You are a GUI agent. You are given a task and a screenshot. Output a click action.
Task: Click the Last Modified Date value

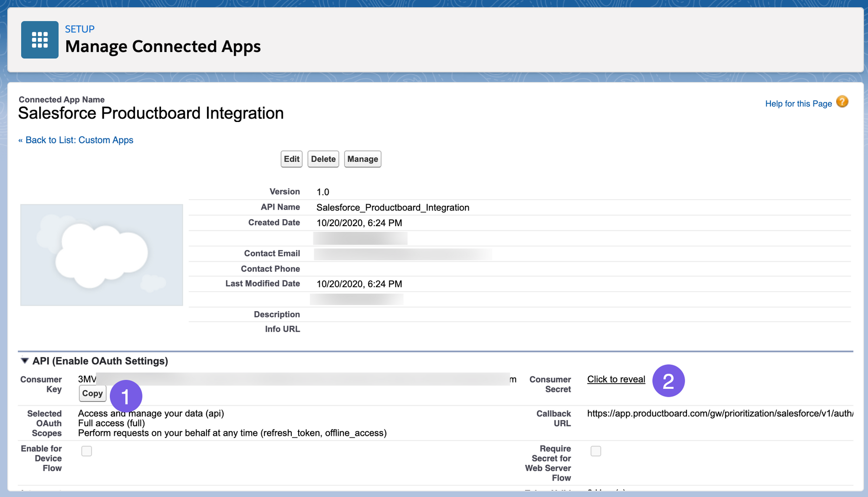coord(359,284)
